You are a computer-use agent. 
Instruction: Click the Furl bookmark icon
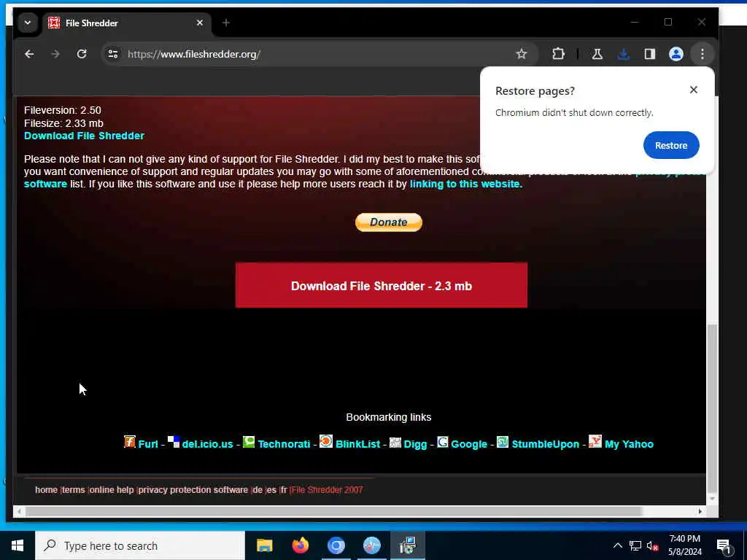(130, 442)
